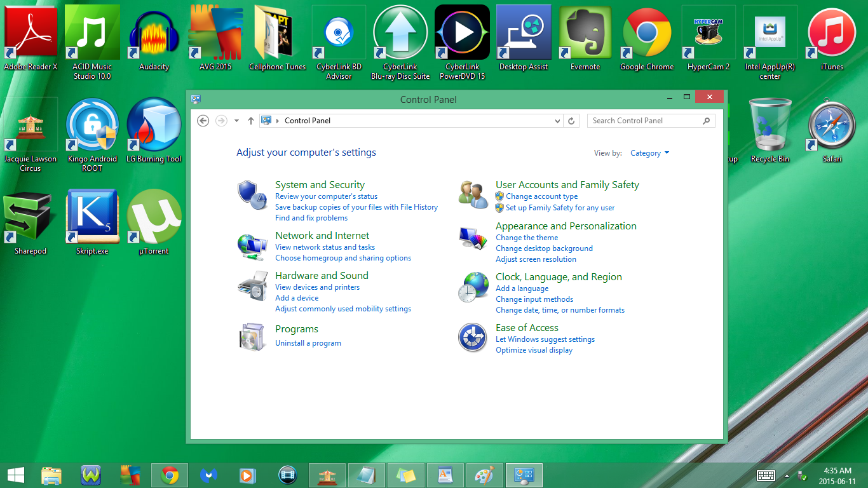Open Choose homegroup and sharing options
This screenshot has width=868, height=488.
343,258
